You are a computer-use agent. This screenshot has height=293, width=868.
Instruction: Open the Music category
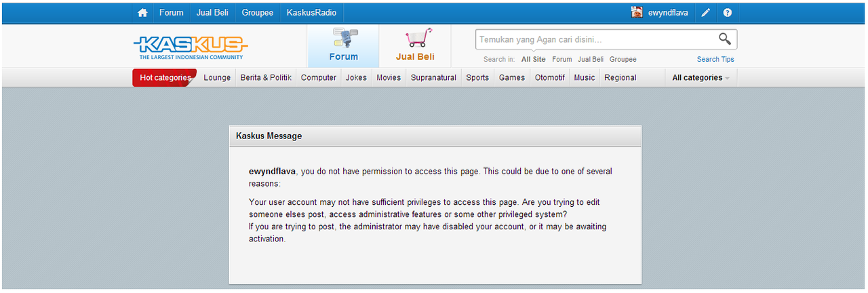point(585,78)
